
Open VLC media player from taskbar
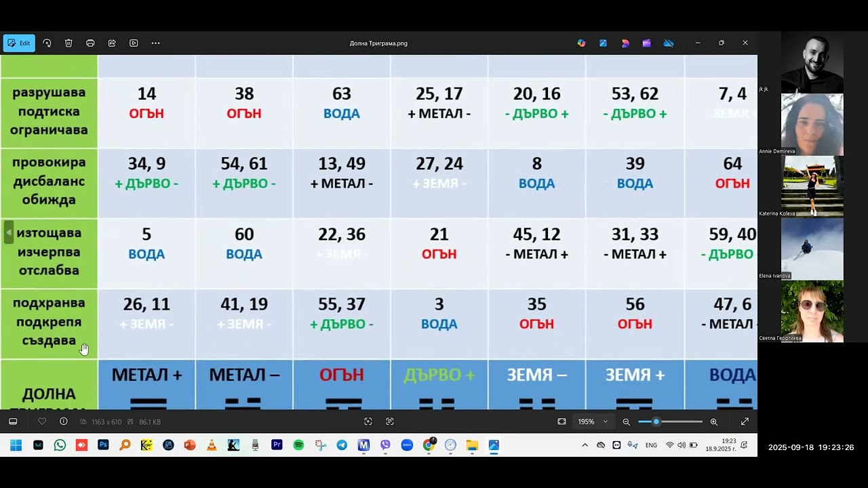212,445
